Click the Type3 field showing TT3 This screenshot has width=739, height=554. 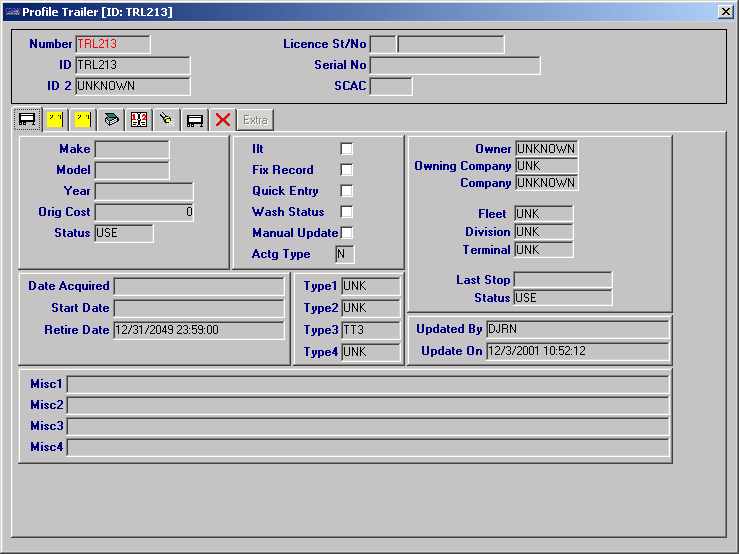coord(371,330)
